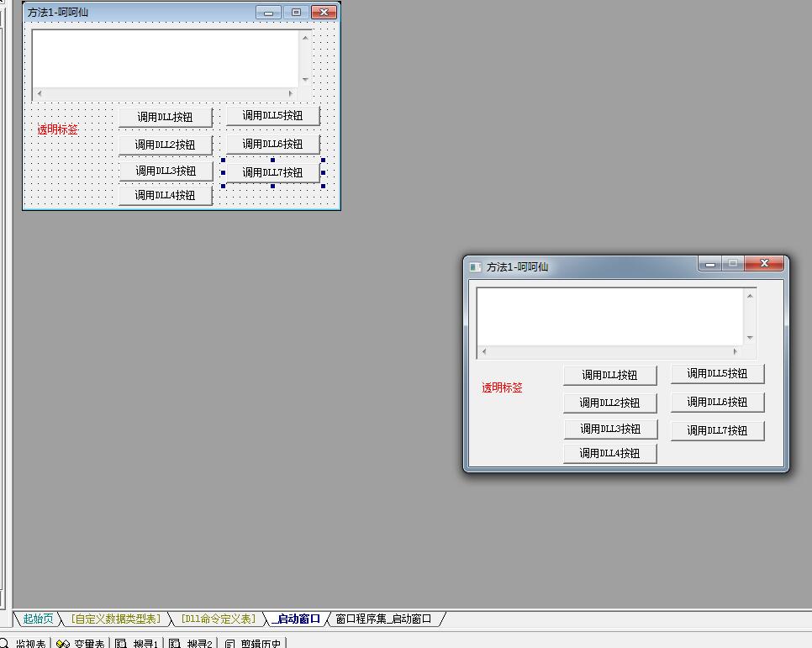Switch to [Dll命令定义表] tab
This screenshot has height=648, width=812.
218,619
